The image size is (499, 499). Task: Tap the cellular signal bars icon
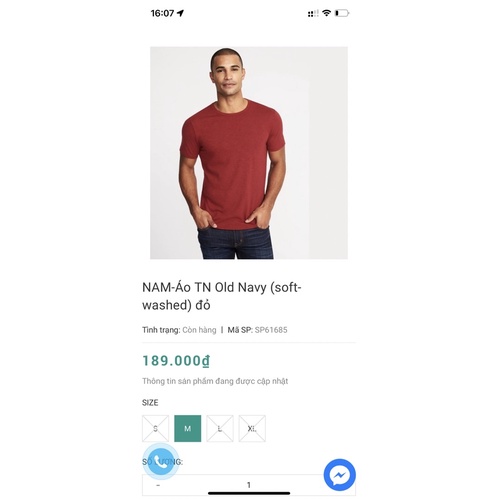[313, 13]
